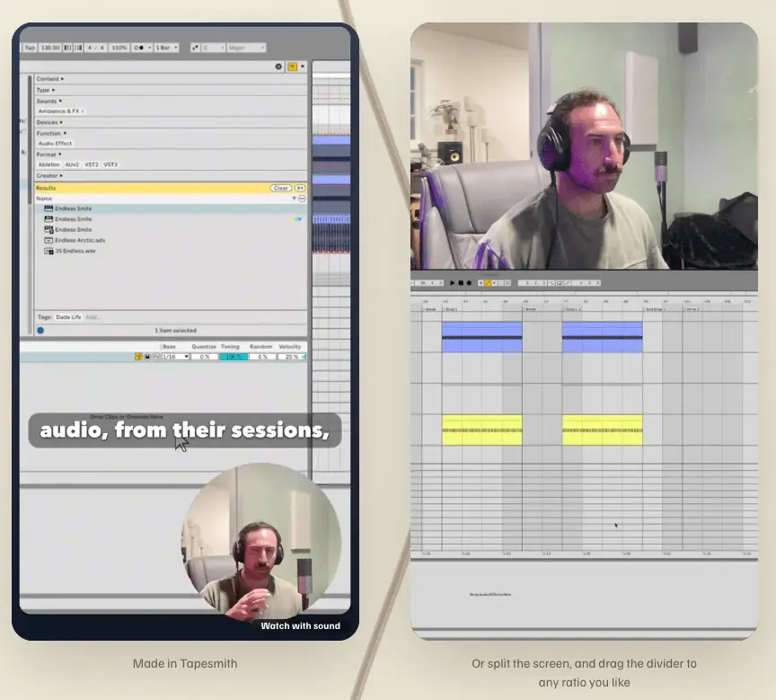Click the Watch with sound label
The width and height of the screenshot is (776, 700).
coord(300,626)
